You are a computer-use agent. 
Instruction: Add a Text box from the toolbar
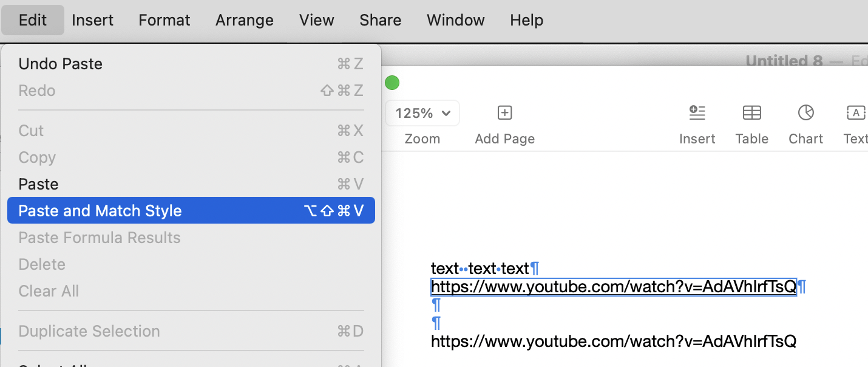click(x=855, y=122)
